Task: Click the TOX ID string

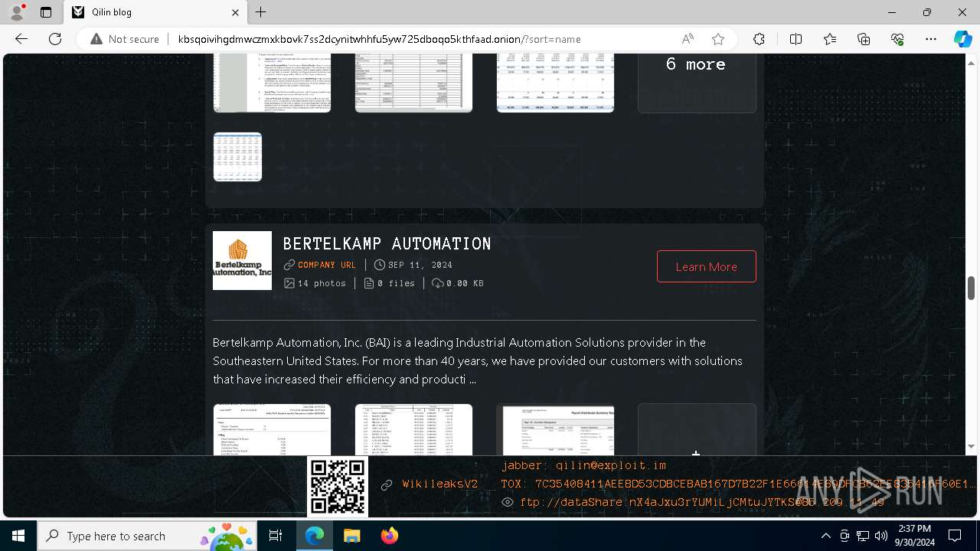Action: pyautogui.click(x=738, y=484)
